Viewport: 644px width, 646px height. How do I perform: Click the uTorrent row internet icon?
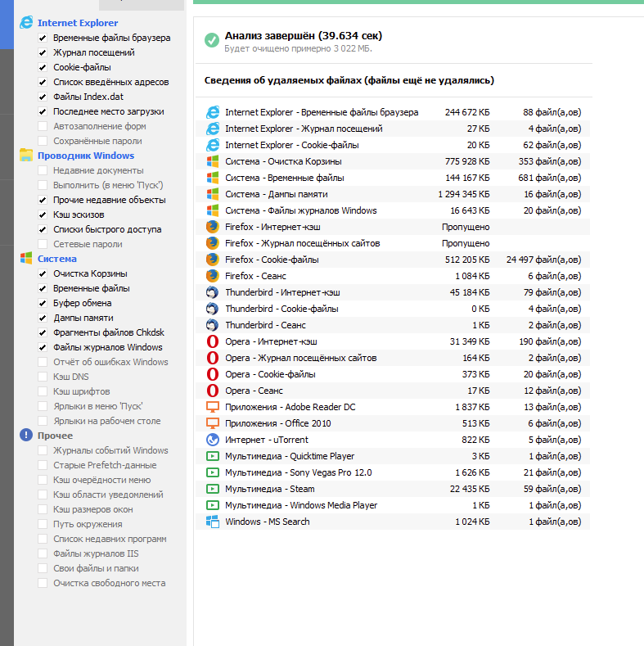point(213,440)
